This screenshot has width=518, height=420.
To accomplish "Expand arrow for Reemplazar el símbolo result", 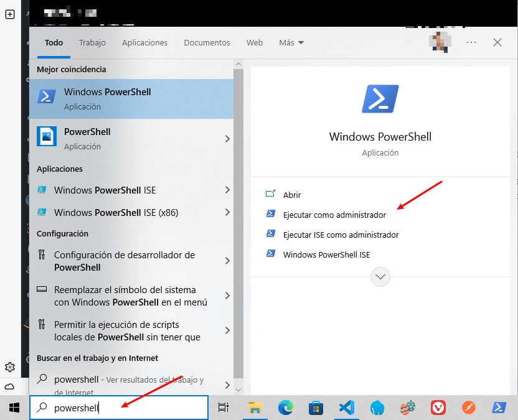I will click(x=227, y=296).
